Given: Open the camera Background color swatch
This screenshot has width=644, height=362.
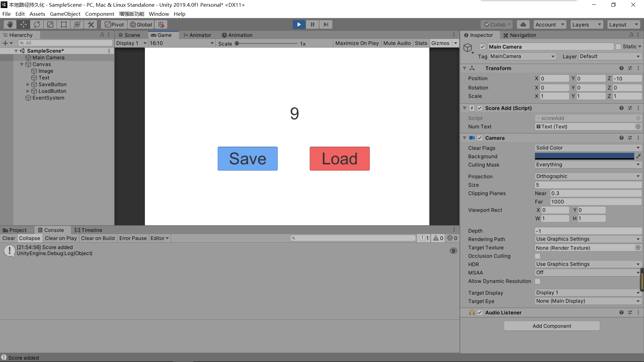Looking at the screenshot, I should [x=584, y=156].
